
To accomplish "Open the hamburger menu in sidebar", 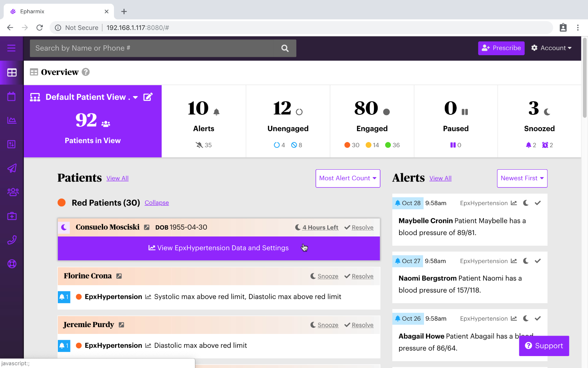I will [12, 48].
